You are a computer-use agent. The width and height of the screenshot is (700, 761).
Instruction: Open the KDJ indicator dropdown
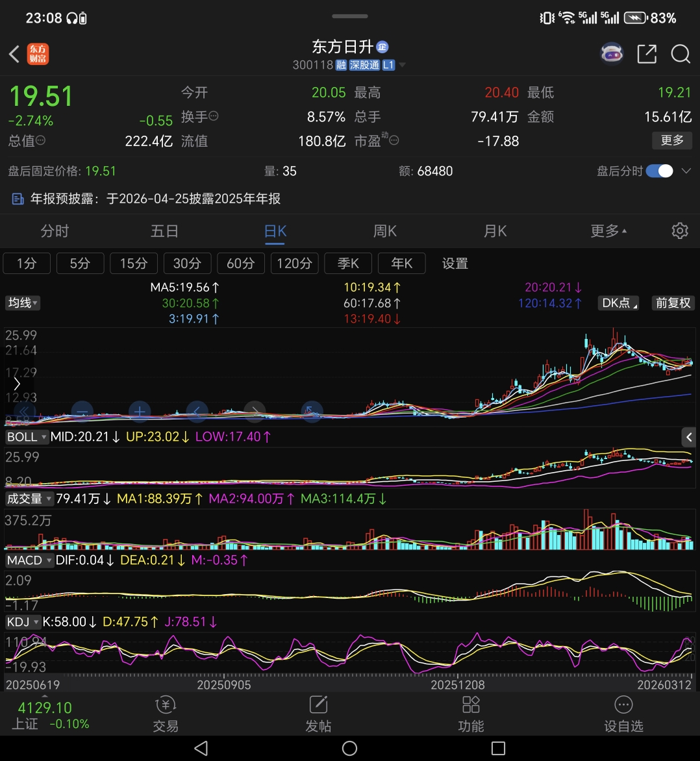(x=23, y=621)
